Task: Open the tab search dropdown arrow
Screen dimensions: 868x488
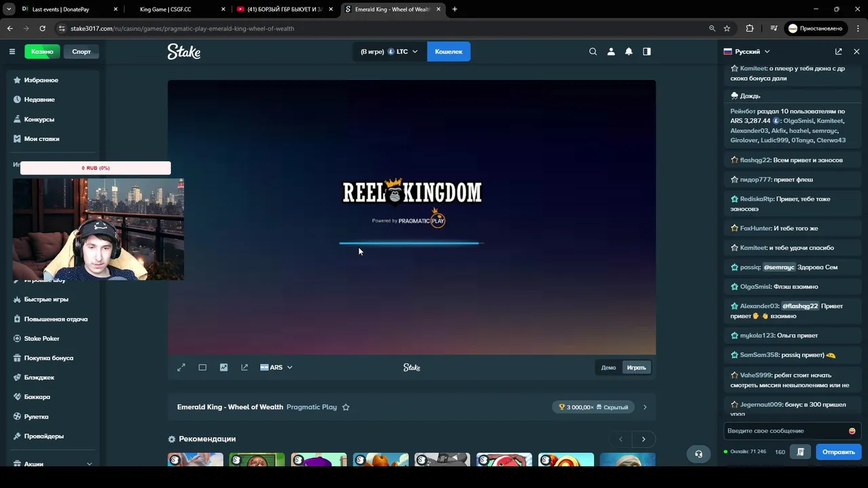Action: (9, 9)
